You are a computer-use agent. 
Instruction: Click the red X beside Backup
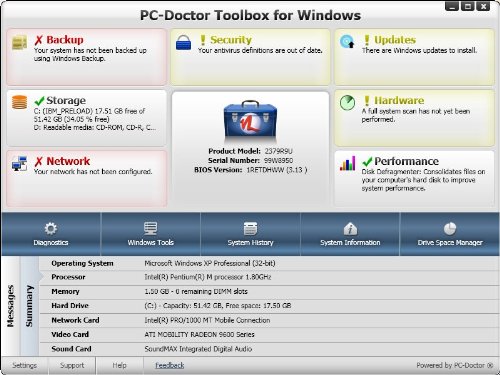tap(39, 40)
